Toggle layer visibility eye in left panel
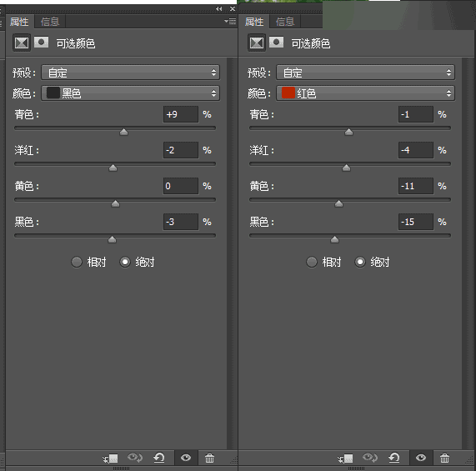The height and width of the screenshot is (471, 476). point(186,458)
